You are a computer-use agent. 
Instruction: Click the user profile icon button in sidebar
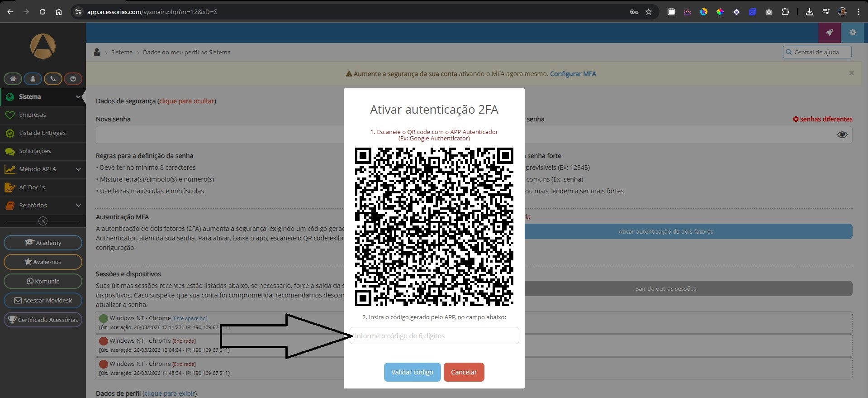coord(33,79)
